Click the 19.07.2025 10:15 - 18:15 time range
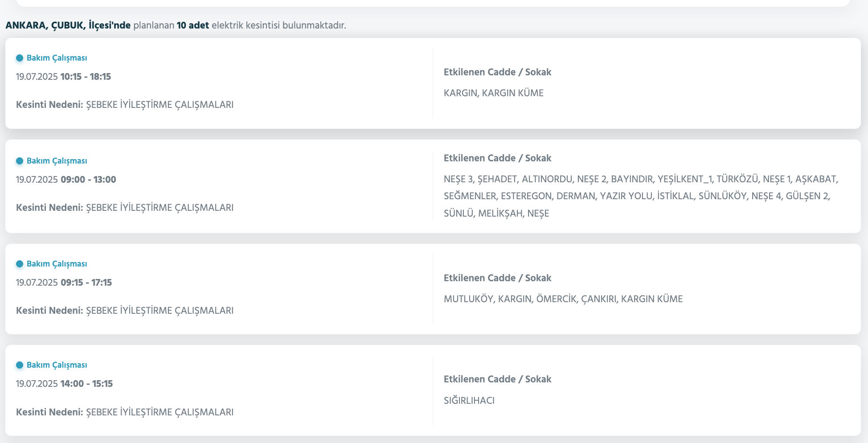Viewport: 868px width, 443px height. pos(63,77)
